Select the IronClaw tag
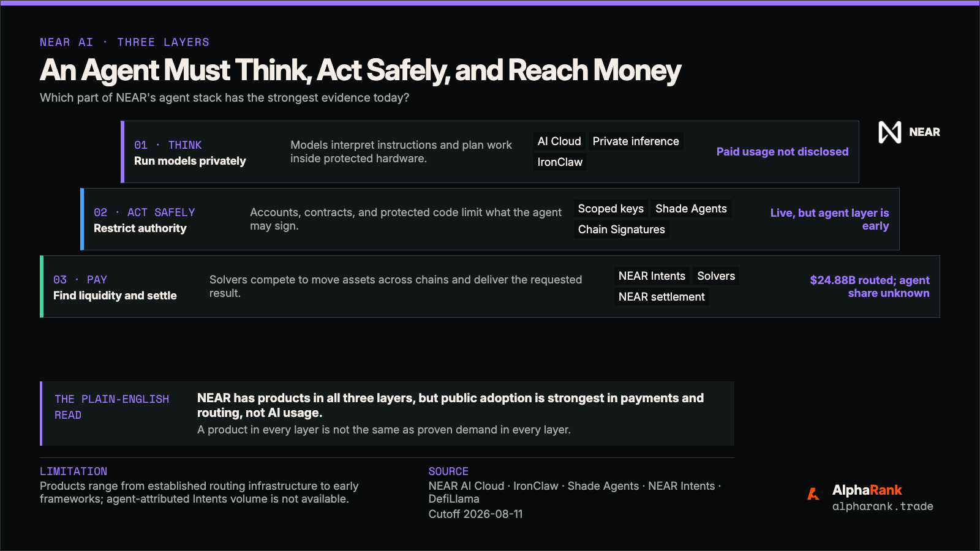This screenshot has width=980, height=551. point(560,162)
